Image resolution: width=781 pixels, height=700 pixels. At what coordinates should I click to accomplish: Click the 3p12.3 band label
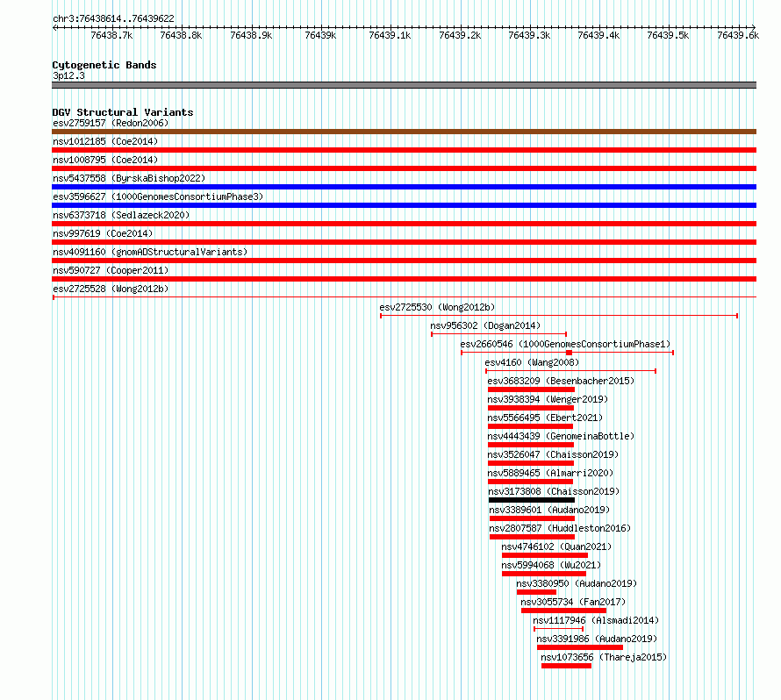click(x=68, y=75)
